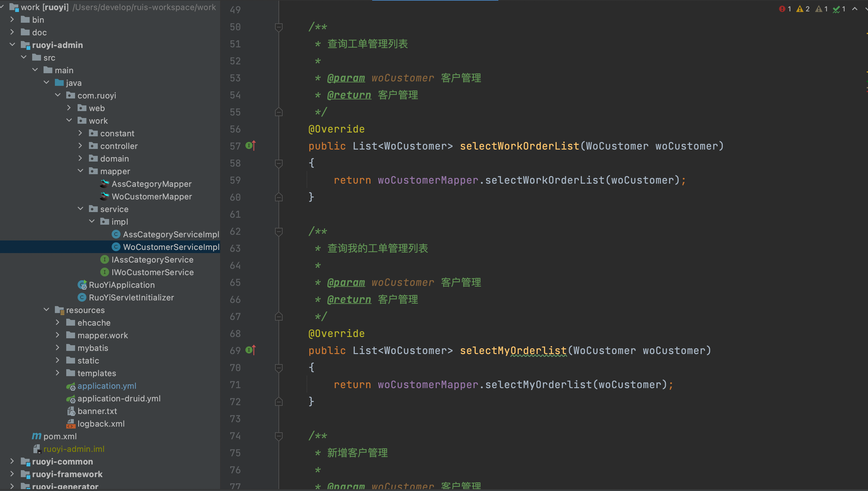The width and height of the screenshot is (868, 491).
Task: Expand the bin folder
Action: coord(12,20)
